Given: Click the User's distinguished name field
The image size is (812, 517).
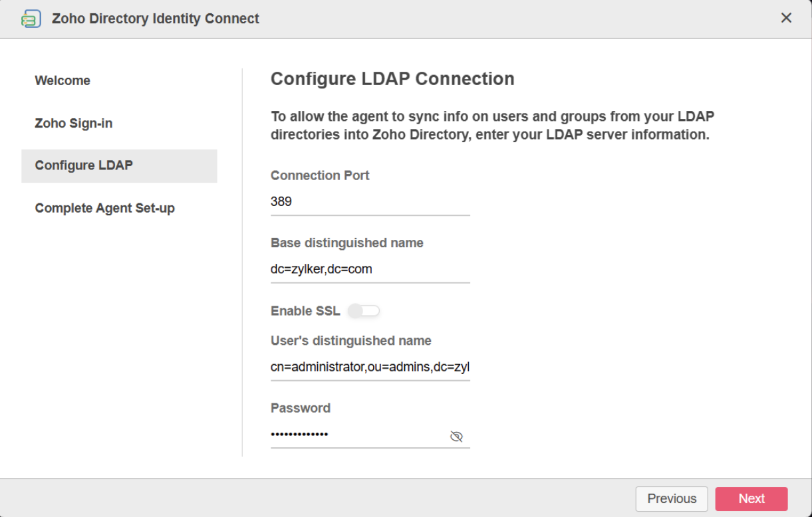Looking at the screenshot, I should [x=370, y=367].
